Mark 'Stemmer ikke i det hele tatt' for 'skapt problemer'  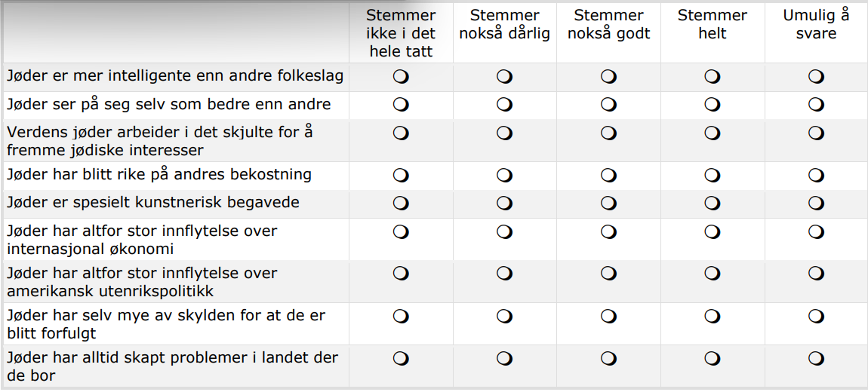click(x=401, y=358)
